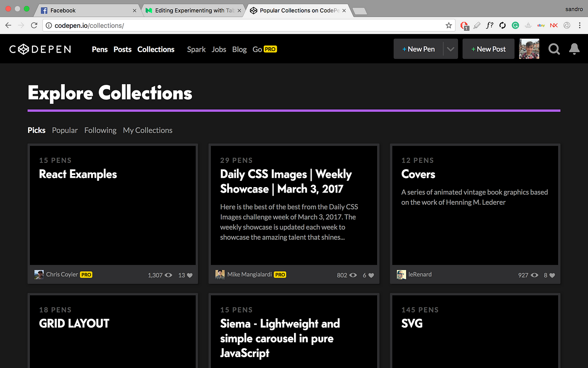This screenshot has height=368, width=588.
Task: Click the views eye icon on React Examples
Action: point(168,275)
